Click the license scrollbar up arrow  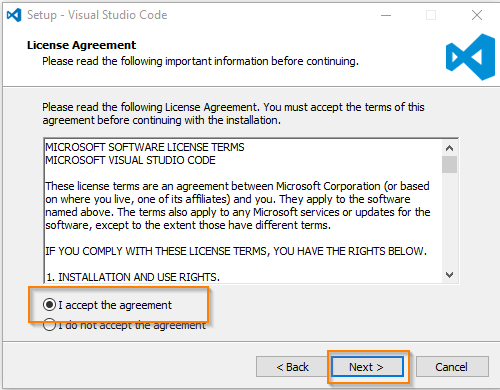450,148
